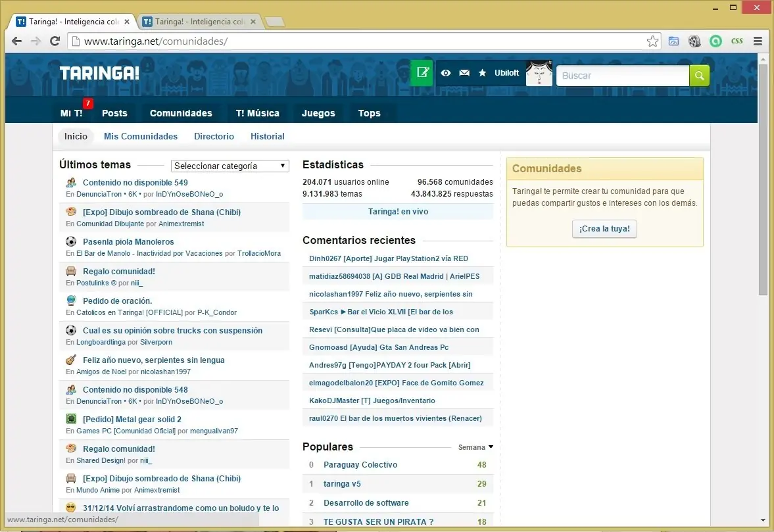Viewport: 774px width, 532px height.
Task: Open the taringa v5 community link
Action: [x=342, y=483]
